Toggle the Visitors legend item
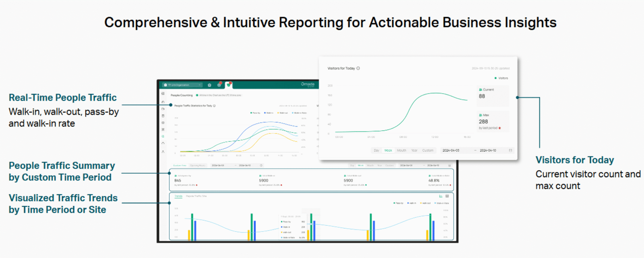The height and width of the screenshot is (258, 644). point(501,78)
